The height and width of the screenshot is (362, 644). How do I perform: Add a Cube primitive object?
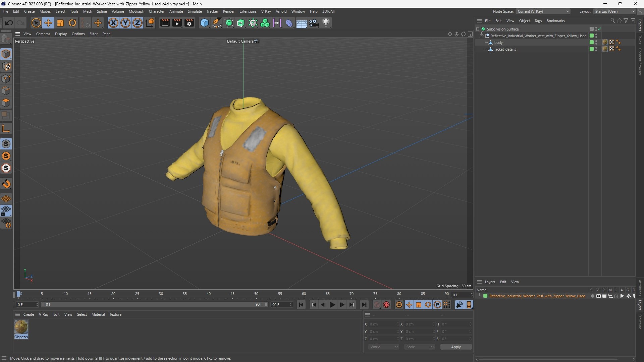[x=204, y=23]
